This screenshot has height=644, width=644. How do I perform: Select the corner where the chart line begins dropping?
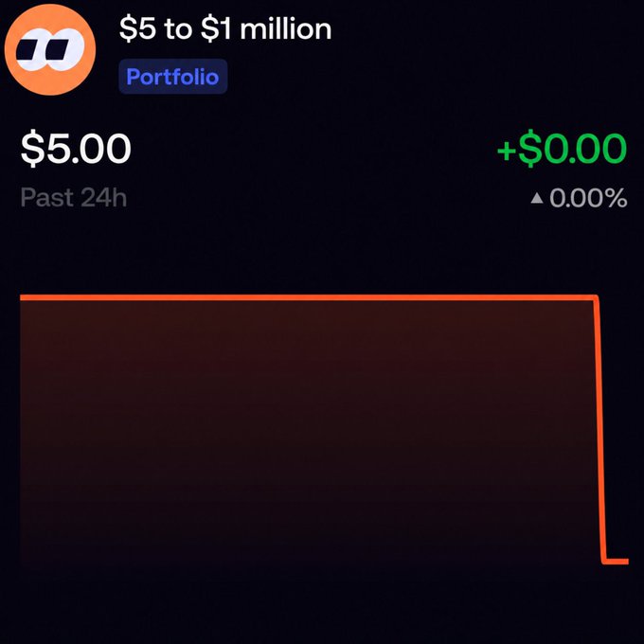coord(595,298)
